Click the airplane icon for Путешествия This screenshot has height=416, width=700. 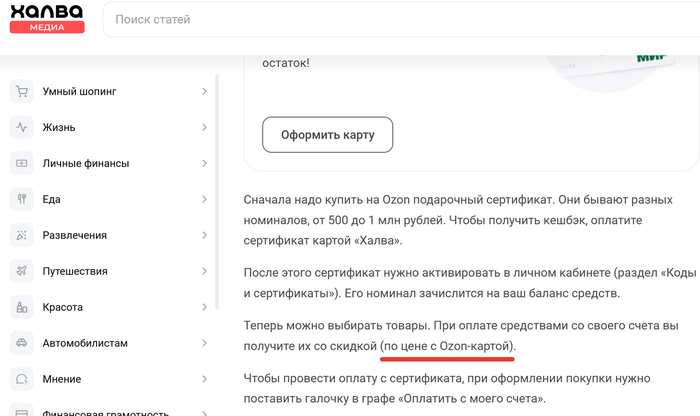click(21, 272)
